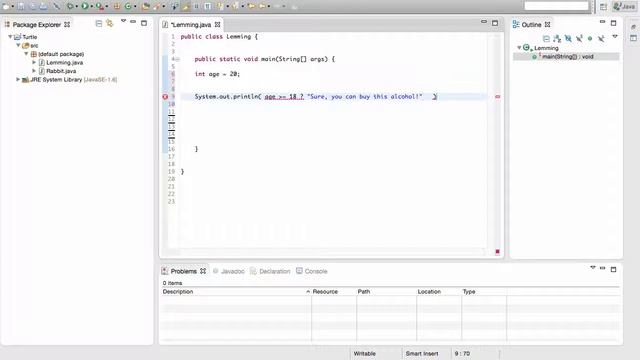Viewport: 640px width, 360px height.
Task: Click the Path column header
Action: click(386, 291)
